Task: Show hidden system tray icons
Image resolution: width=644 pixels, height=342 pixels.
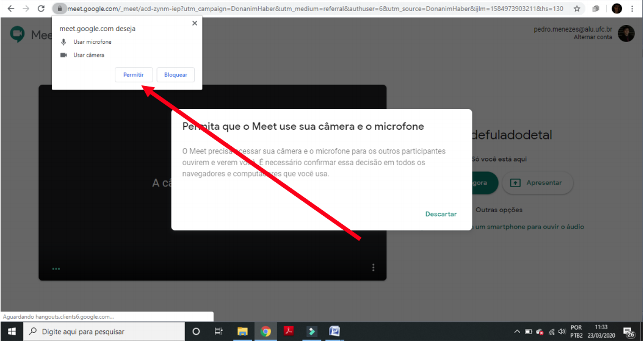Action: tap(518, 332)
